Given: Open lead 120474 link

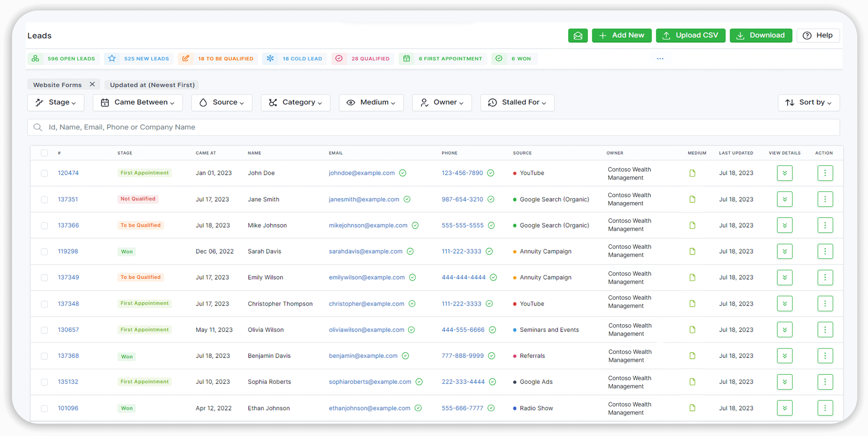Looking at the screenshot, I should (x=68, y=173).
